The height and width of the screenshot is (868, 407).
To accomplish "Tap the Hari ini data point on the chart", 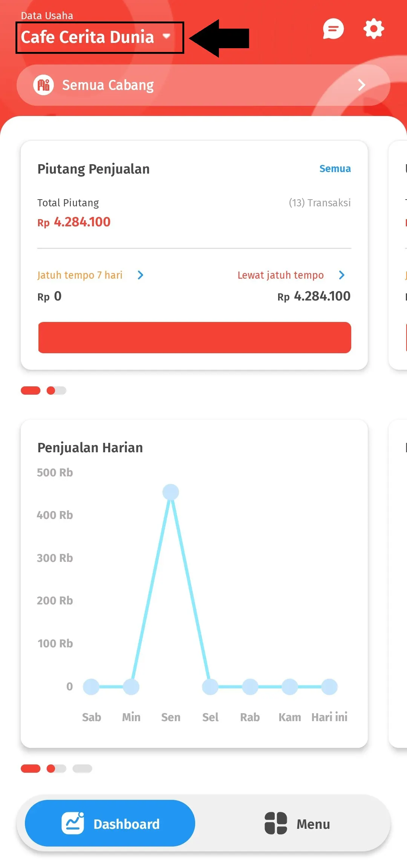I will 329,686.
